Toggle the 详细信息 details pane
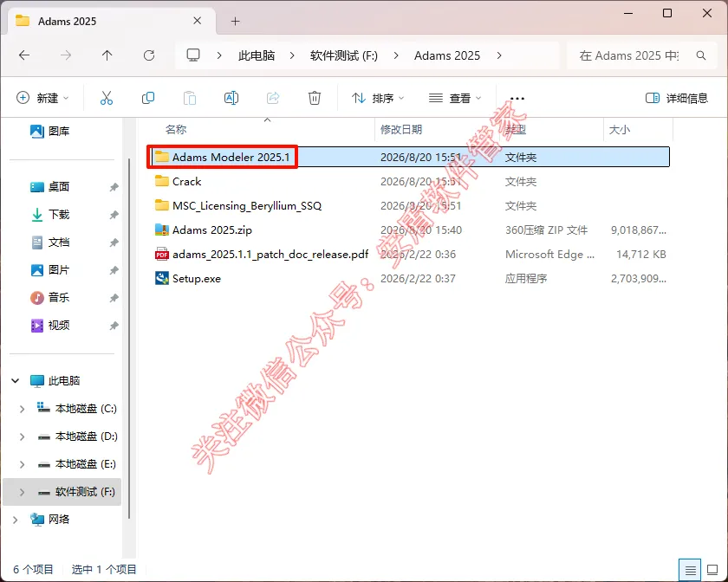Viewport: 728px width, 582px height. pos(677,98)
